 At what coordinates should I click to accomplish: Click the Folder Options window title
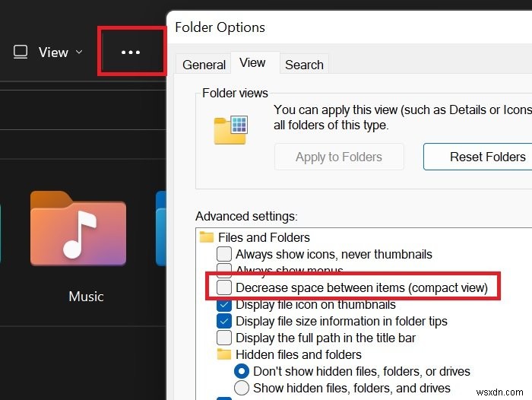coord(220,27)
